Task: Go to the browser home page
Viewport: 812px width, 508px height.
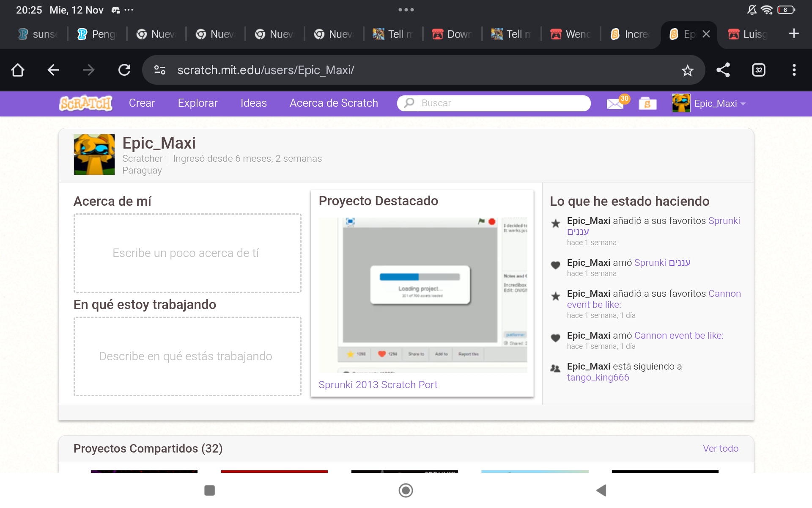Action: 18,70
